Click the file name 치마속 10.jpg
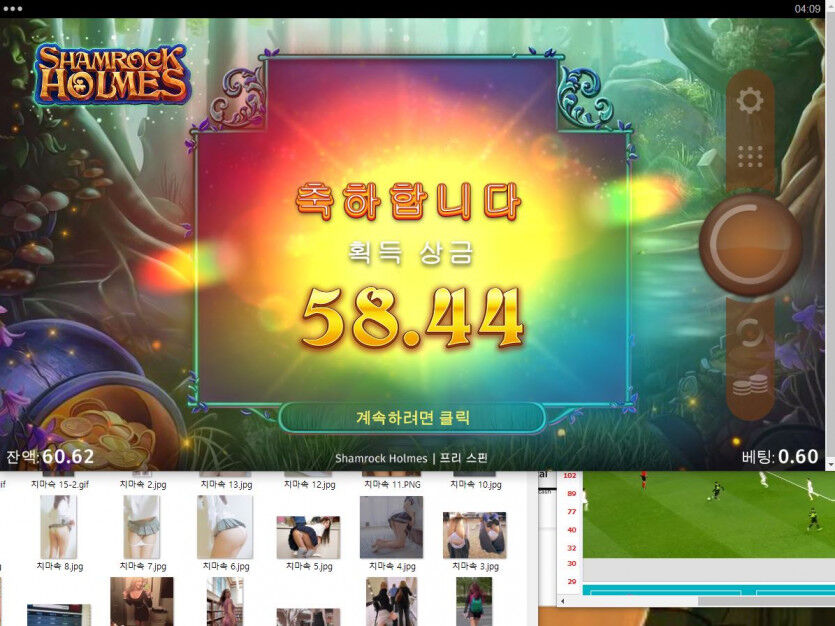Viewport: 835px width, 626px height. 476,484
